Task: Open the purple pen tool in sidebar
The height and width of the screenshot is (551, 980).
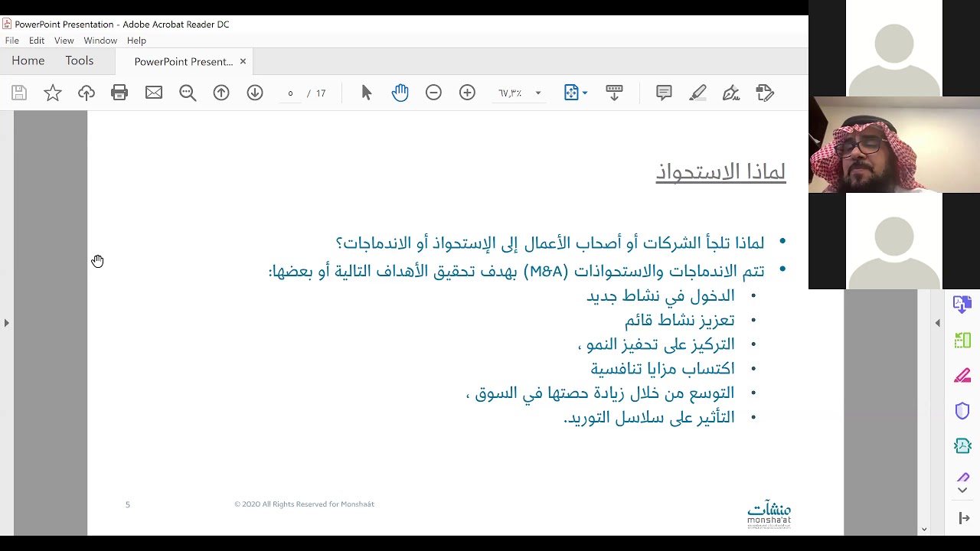Action: point(962,477)
